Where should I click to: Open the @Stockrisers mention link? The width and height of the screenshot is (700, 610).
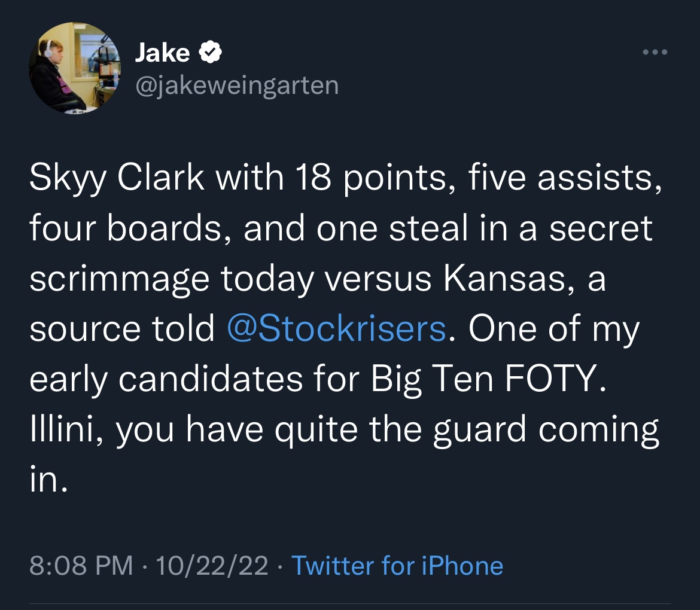pos(337,329)
